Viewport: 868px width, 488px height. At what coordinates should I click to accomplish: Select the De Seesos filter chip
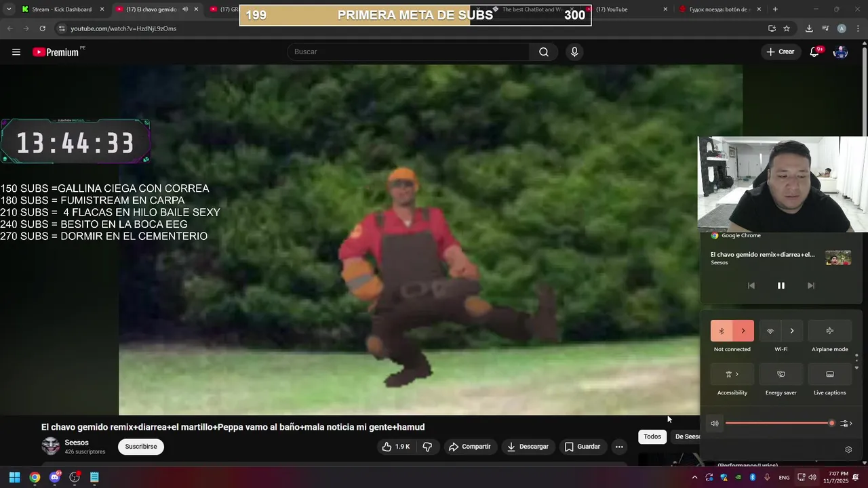tap(686, 437)
